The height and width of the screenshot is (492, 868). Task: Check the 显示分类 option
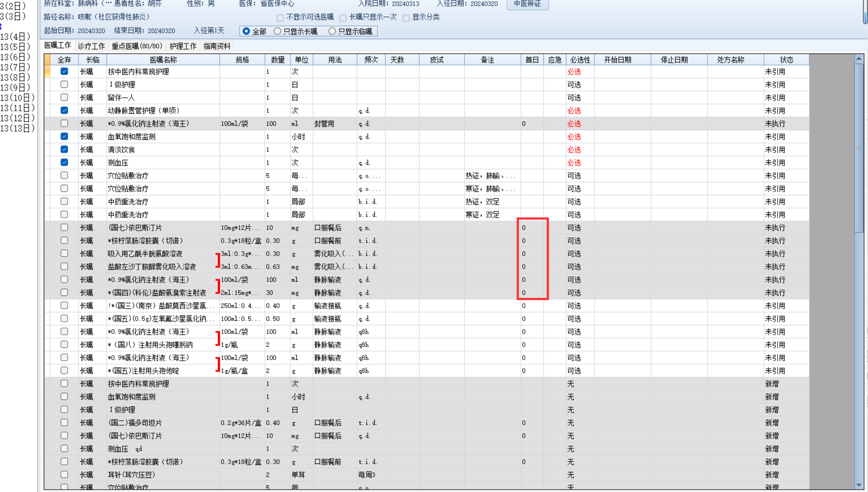(x=406, y=17)
